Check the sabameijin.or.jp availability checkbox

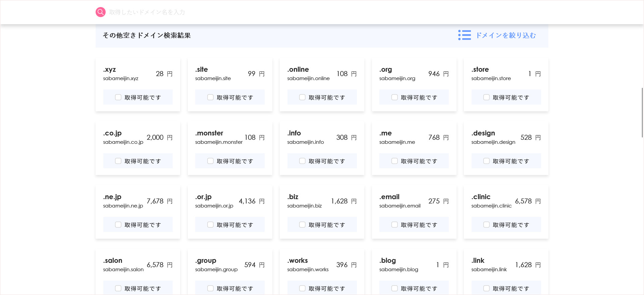[210, 225]
